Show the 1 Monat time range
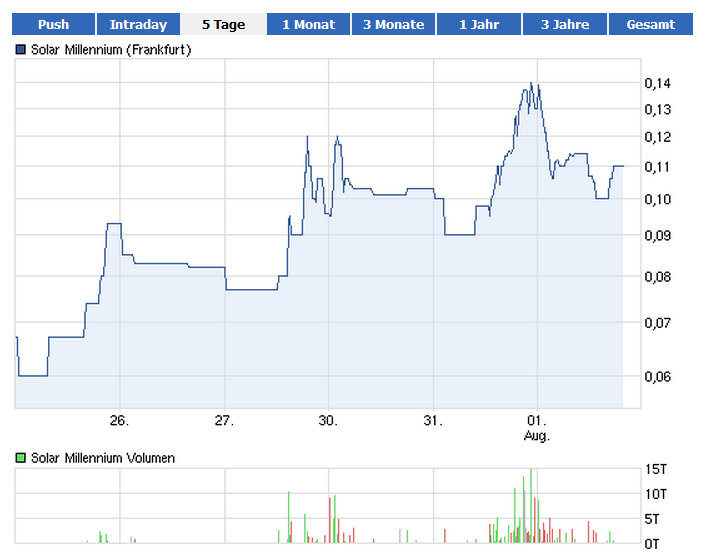This screenshot has height=555, width=708. (308, 24)
